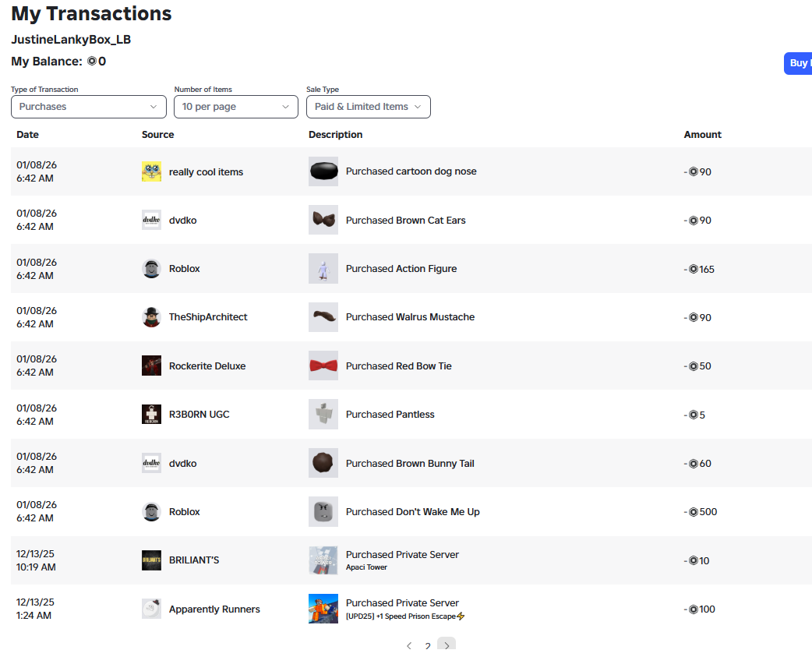
Task: Click the Speed Prison Escape game thumbnail
Action: (323, 609)
